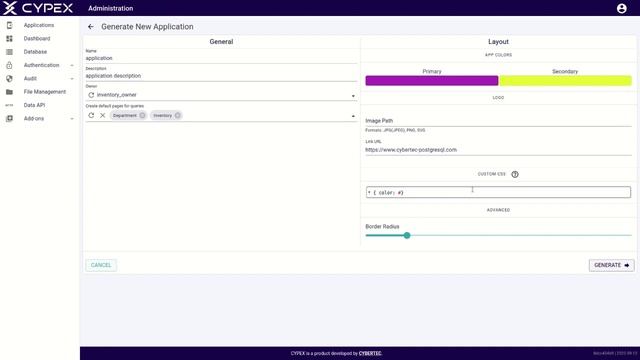Open the Owner dropdown arrow
640x360 pixels.
tap(353, 96)
